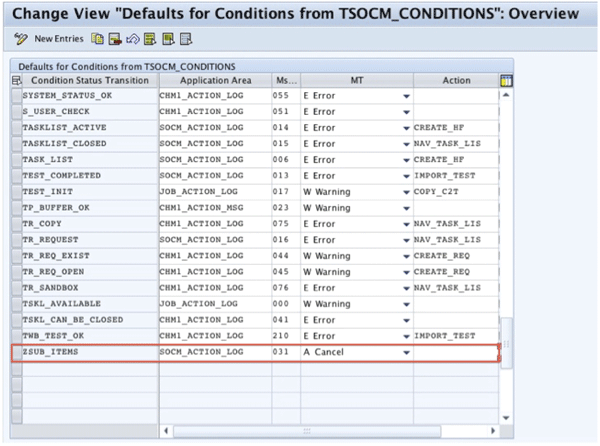Select row ZSUB_ITEMS with its row selector
This screenshot has height=446, width=600.
tap(16, 352)
